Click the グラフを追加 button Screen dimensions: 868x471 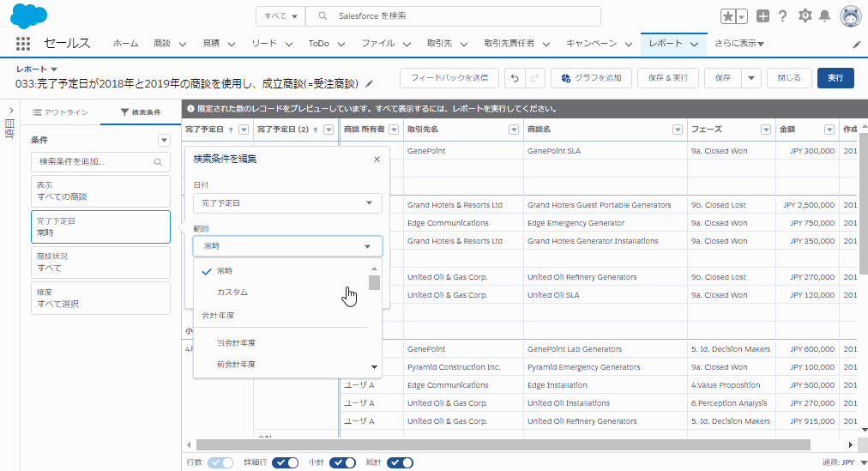click(x=591, y=78)
